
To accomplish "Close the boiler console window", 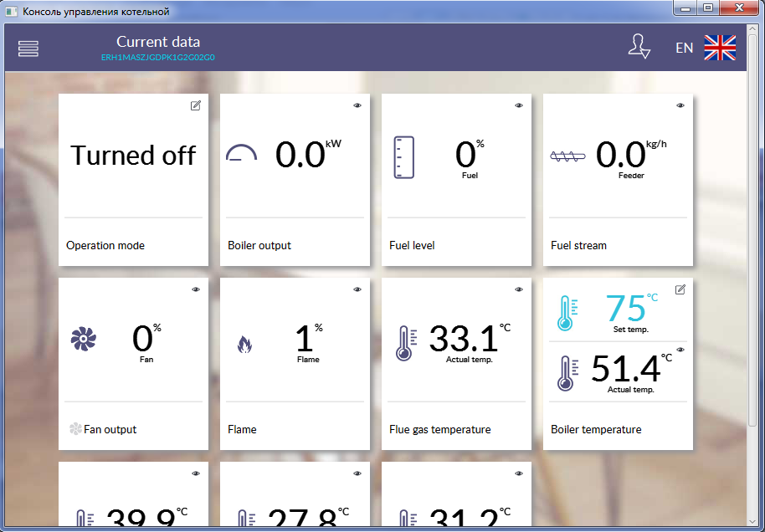I will (x=739, y=8).
